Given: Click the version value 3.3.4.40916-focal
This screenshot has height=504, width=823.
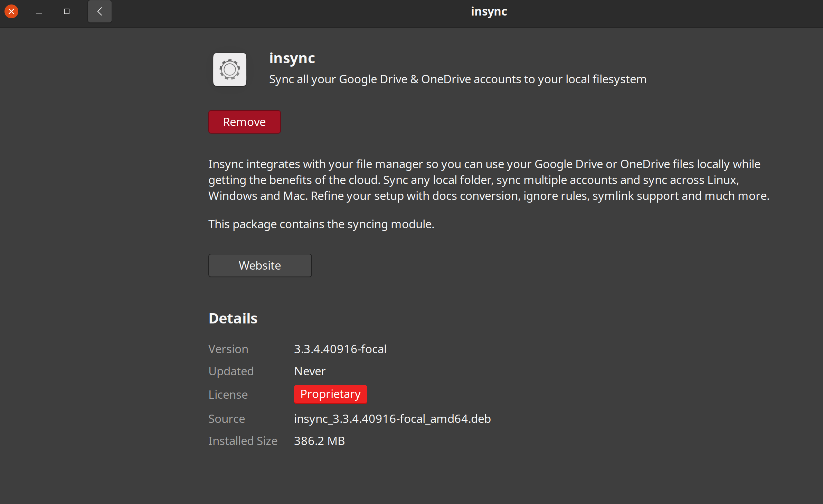Looking at the screenshot, I should 340,349.
